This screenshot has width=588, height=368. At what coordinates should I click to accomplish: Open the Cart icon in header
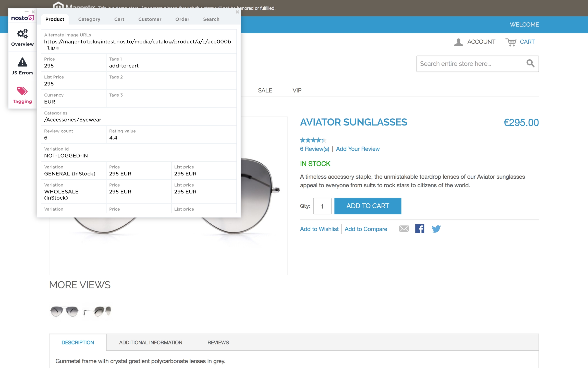(x=511, y=42)
